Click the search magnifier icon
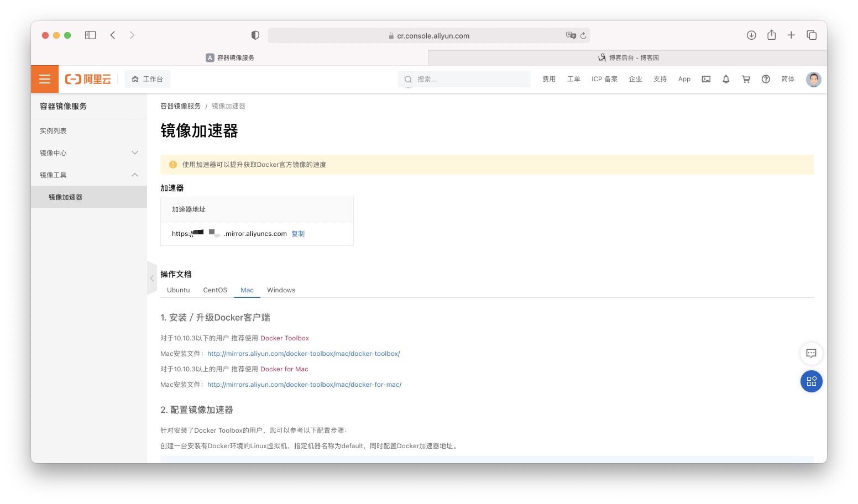Image resolution: width=858 pixels, height=504 pixels. [408, 79]
